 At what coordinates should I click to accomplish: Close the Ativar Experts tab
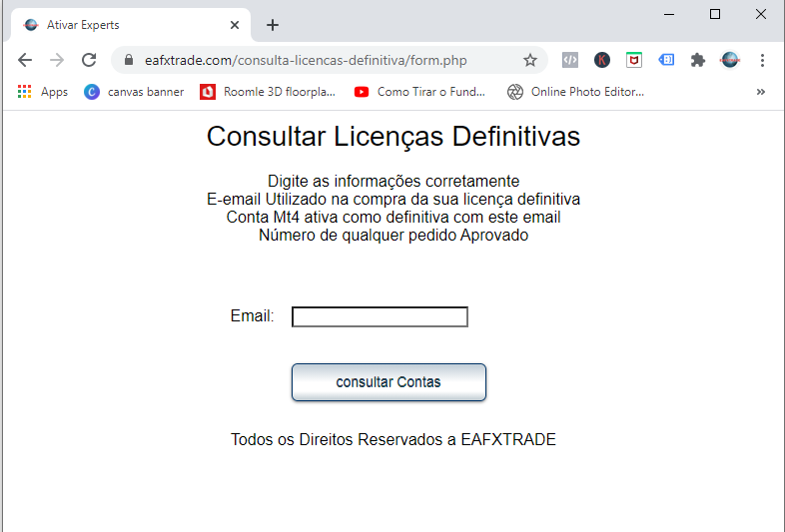[x=235, y=25]
